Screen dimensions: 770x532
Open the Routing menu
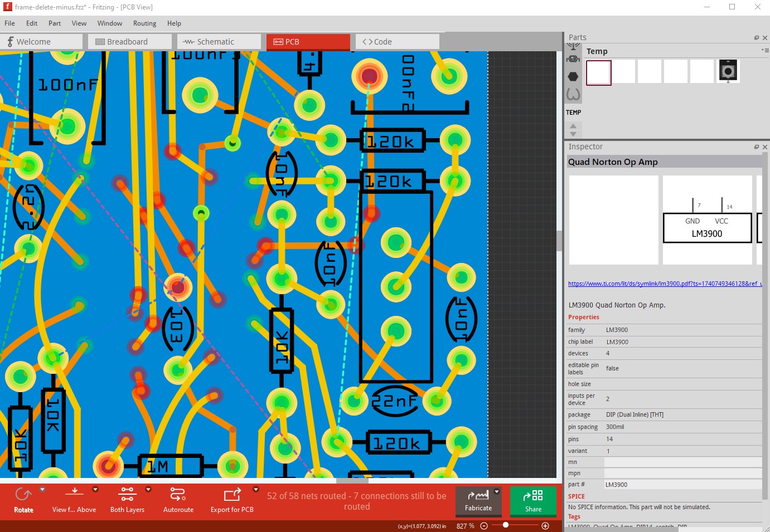click(144, 23)
